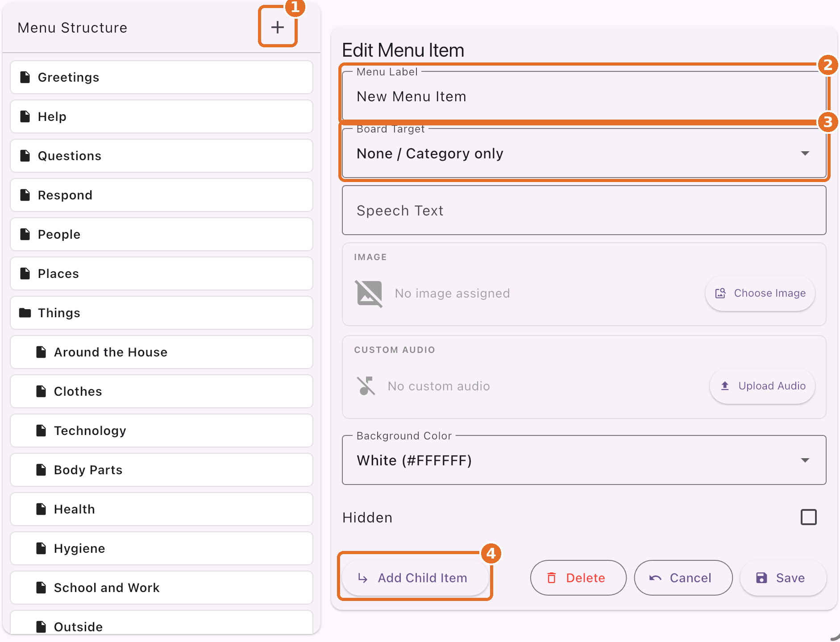840x642 pixels.
Task: Open the Background Color dropdown
Action: pos(584,460)
